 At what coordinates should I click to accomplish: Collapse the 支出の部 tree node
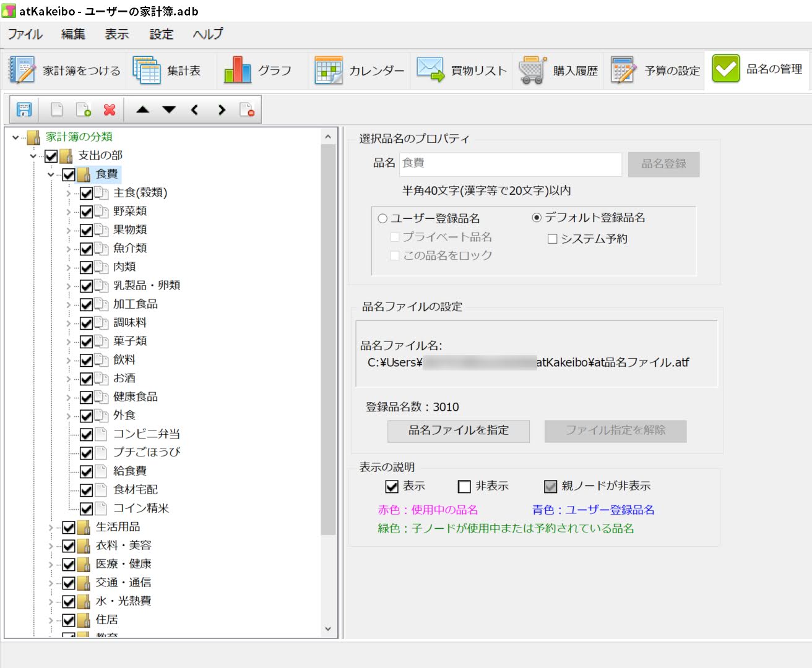[33, 156]
